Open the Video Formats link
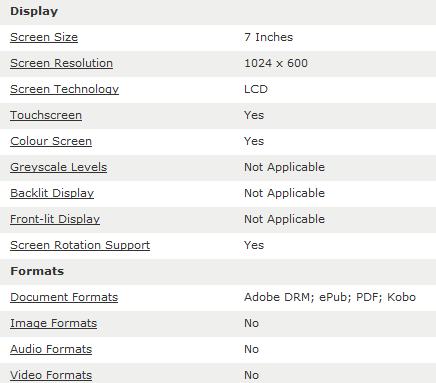Screen dimensions: 436x383 click(51, 375)
